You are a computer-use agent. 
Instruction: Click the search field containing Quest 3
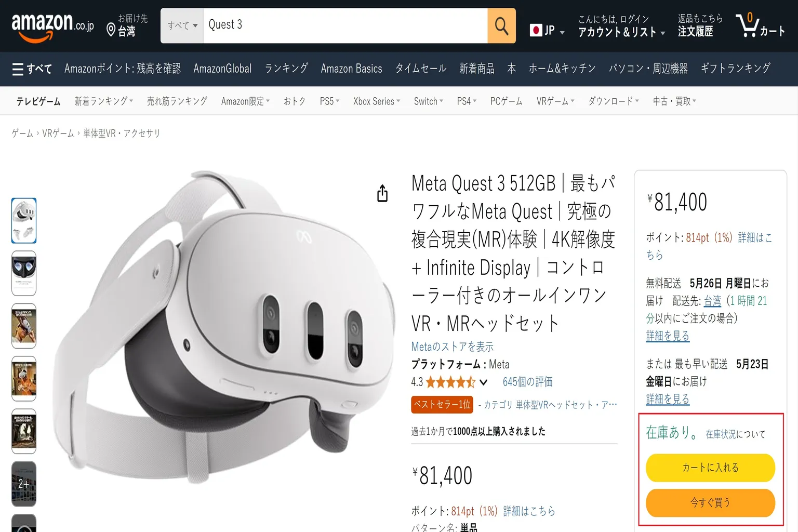(x=345, y=25)
